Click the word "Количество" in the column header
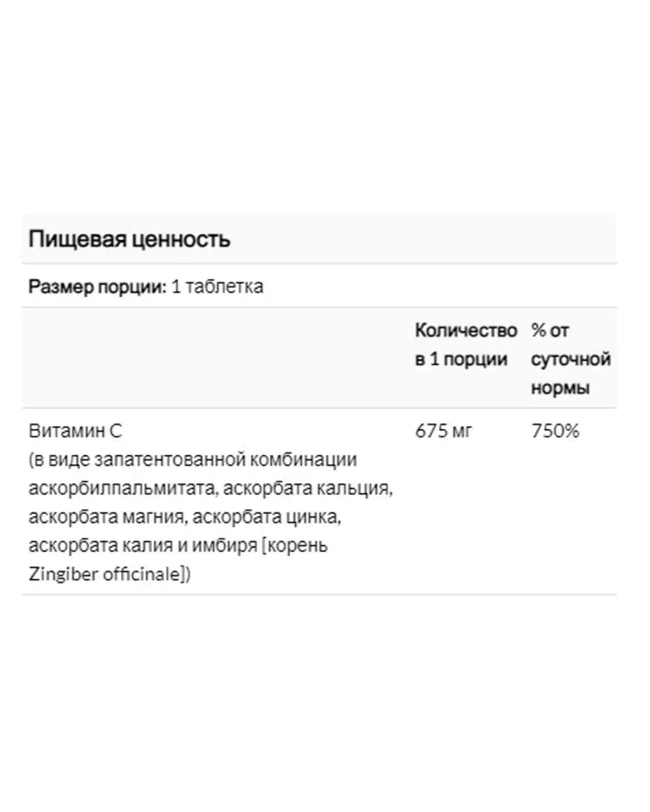 point(466,330)
